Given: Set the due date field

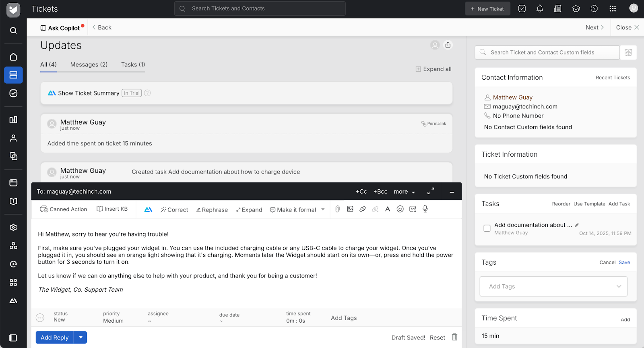Looking at the screenshot, I should tap(229, 318).
